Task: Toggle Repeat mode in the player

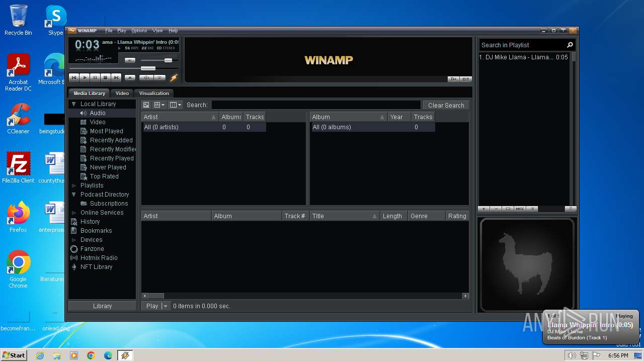Action: [159, 77]
